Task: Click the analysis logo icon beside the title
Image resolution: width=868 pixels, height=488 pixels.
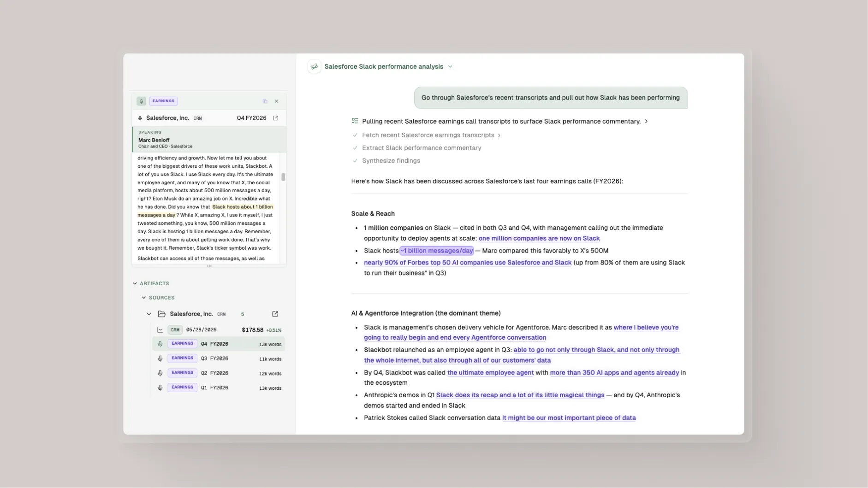Action: (x=314, y=67)
